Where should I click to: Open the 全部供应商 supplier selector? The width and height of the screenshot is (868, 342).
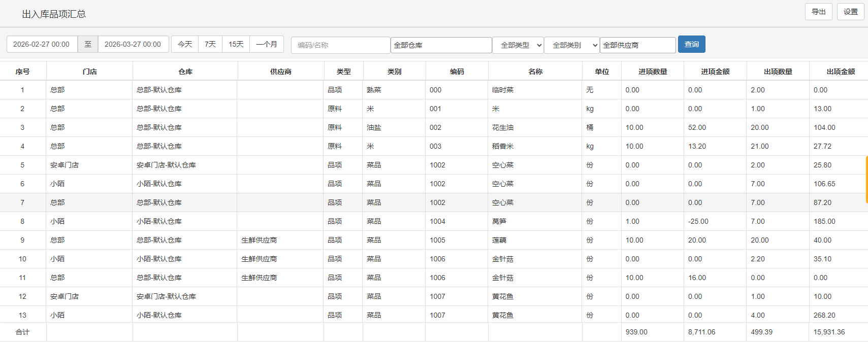tap(637, 45)
